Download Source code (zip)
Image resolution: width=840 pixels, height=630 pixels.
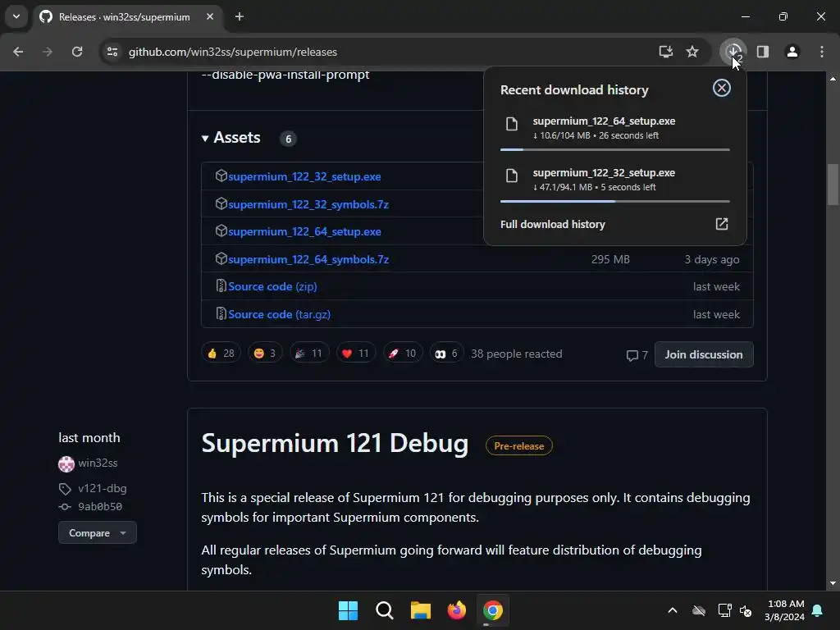[272, 286]
